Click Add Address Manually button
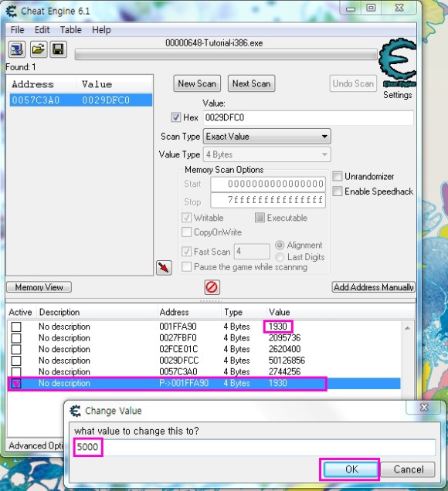This screenshot has width=448, height=491. tap(374, 287)
